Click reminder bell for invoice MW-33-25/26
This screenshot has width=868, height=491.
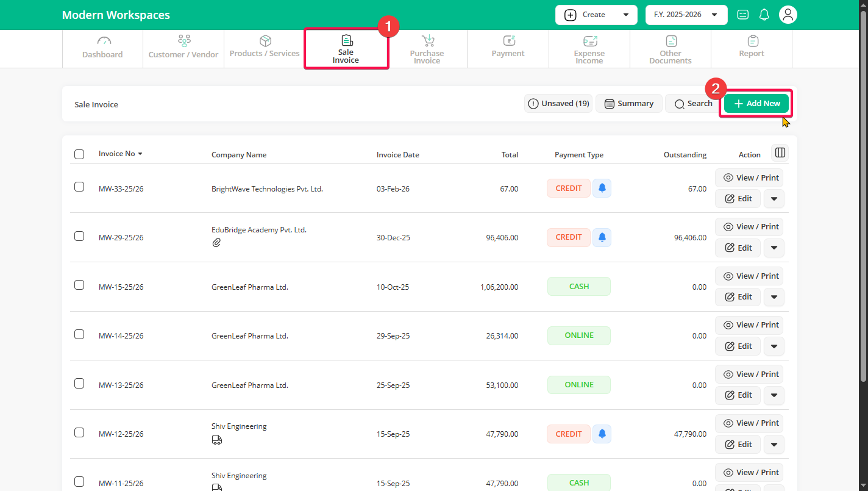(602, 188)
